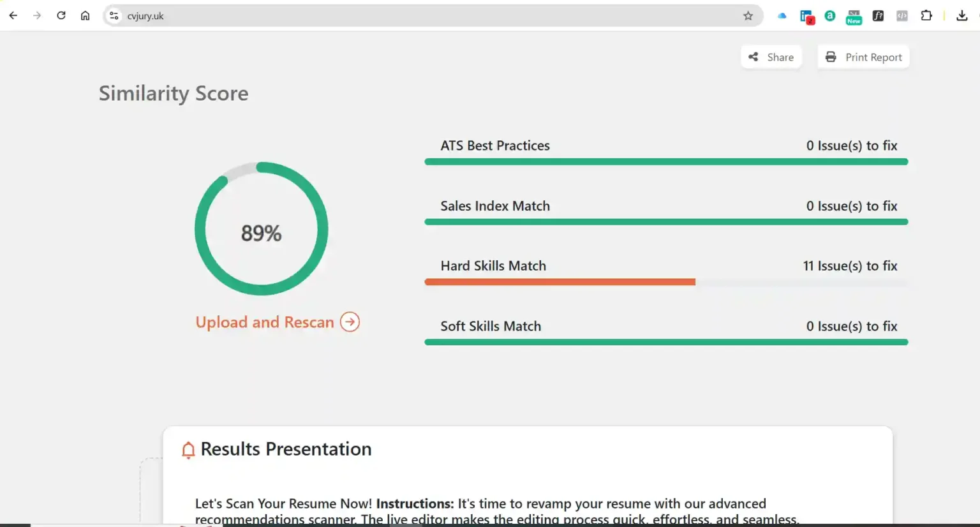This screenshot has height=527, width=980.
Task: Open site information in the address bar
Action: (x=113, y=15)
